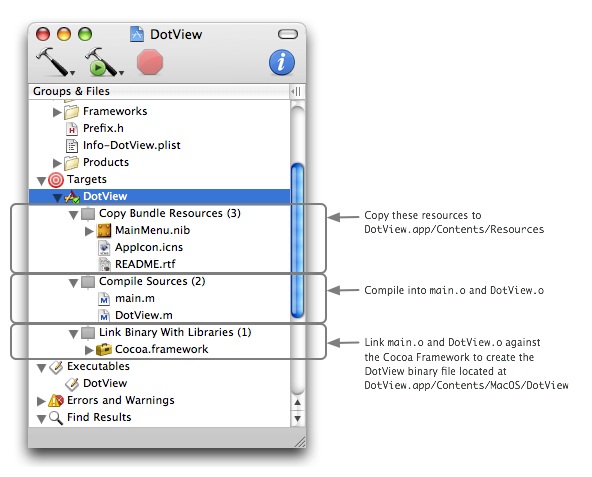Select Copy Bundle Resources (3) label
Viewport: 592px width, 477px height.
pyautogui.click(x=170, y=213)
